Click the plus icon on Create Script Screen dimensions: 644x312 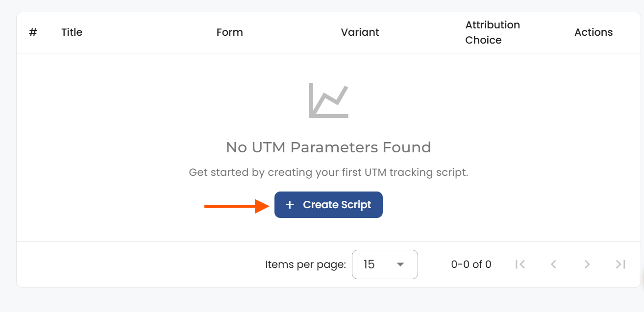click(x=290, y=205)
